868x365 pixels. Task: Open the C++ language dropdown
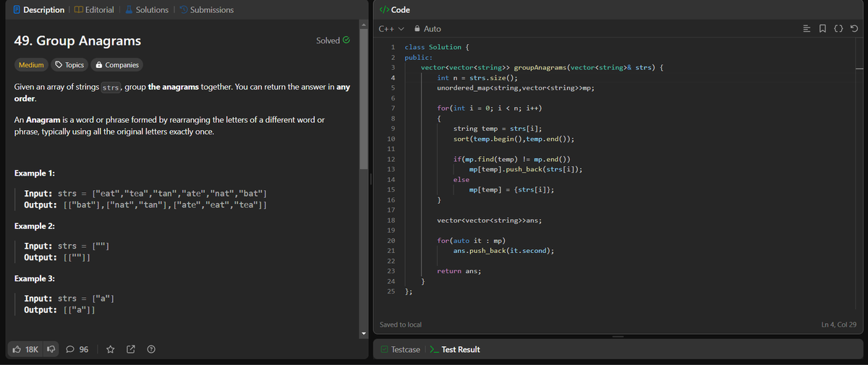click(391, 29)
